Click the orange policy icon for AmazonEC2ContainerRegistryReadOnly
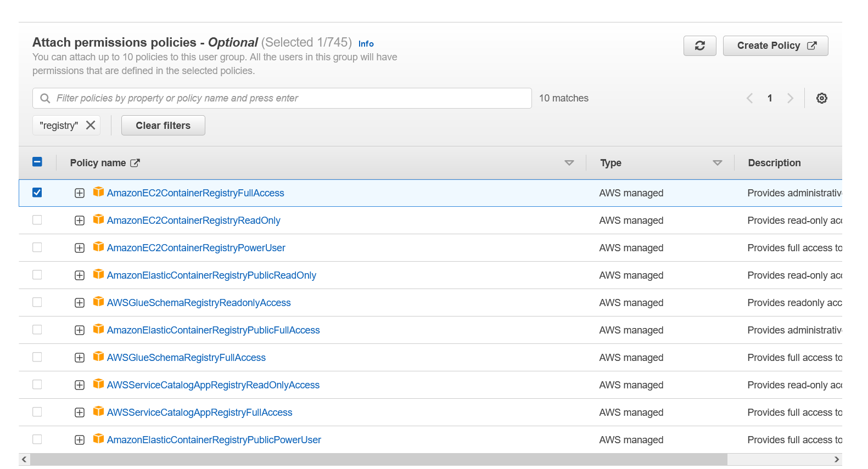 coord(98,219)
